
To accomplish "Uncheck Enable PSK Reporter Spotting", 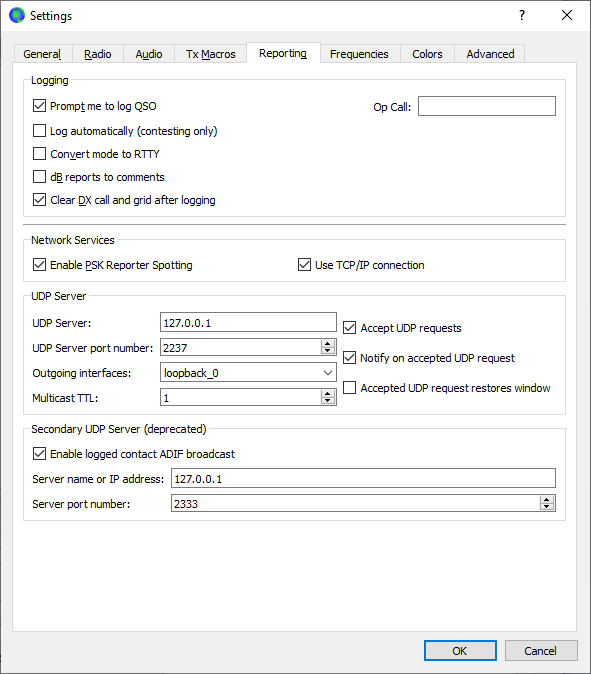I will 39,264.
